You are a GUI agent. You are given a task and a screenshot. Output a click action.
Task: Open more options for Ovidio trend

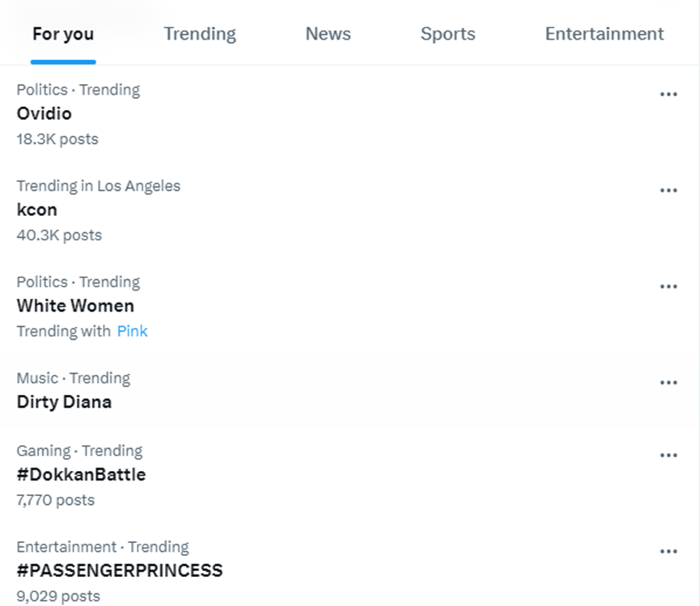click(x=668, y=94)
